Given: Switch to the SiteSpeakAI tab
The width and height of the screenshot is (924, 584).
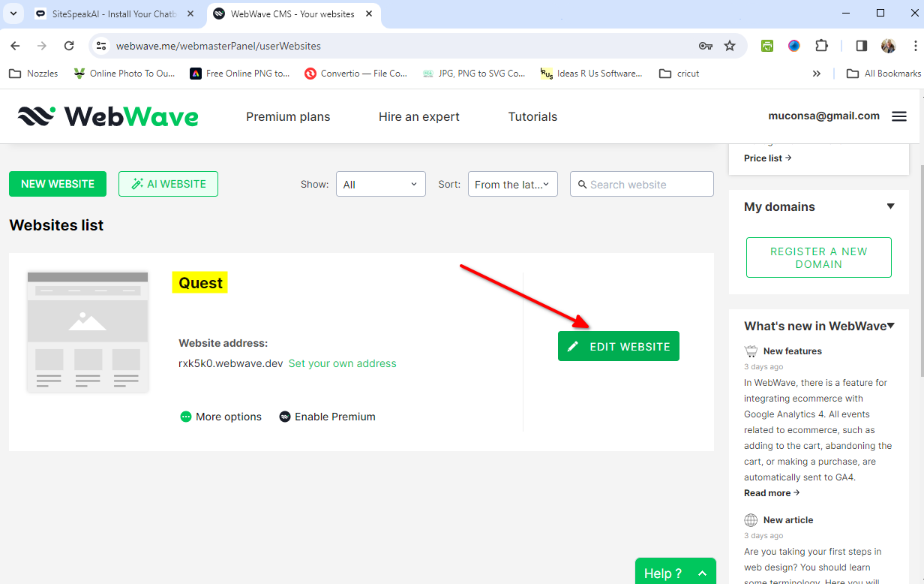Looking at the screenshot, I should pos(112,14).
